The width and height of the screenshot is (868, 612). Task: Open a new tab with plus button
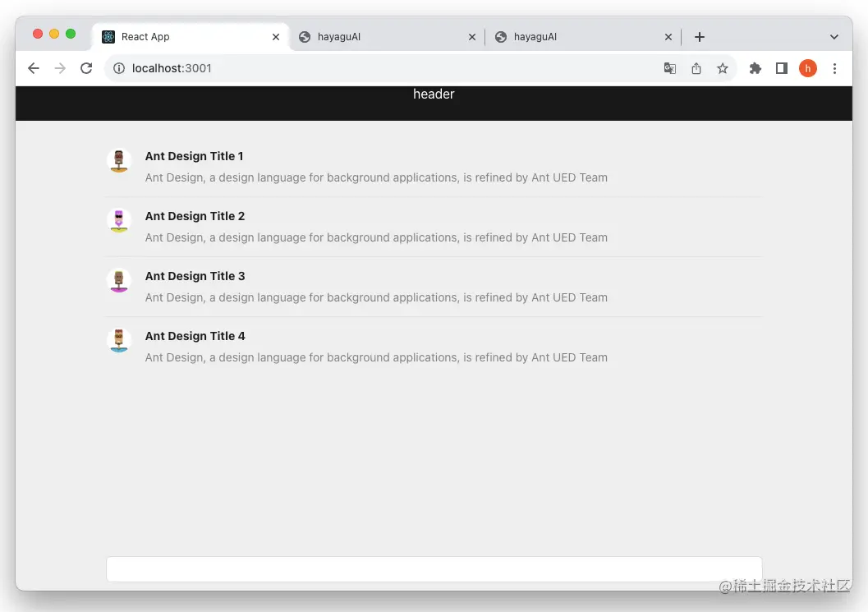coord(700,36)
